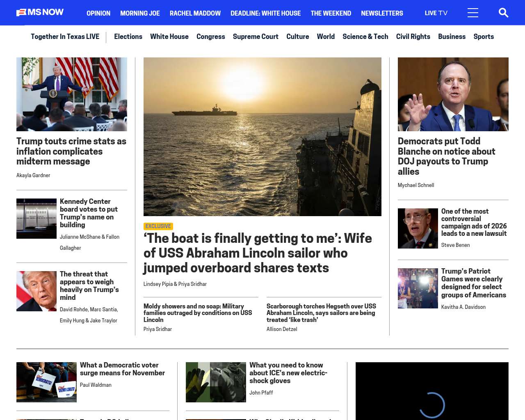Open Patriot Games article thumbnail
Screen dimensions: 525x420
pos(418,288)
